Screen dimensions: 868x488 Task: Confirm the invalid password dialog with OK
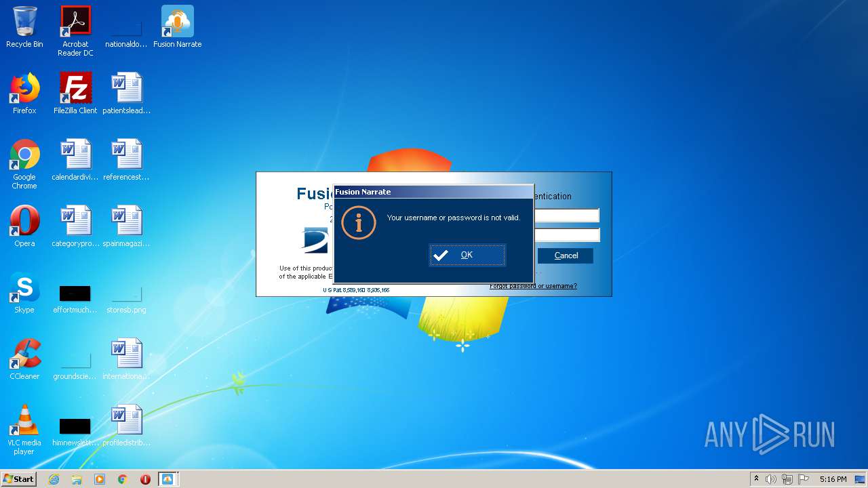coord(467,255)
